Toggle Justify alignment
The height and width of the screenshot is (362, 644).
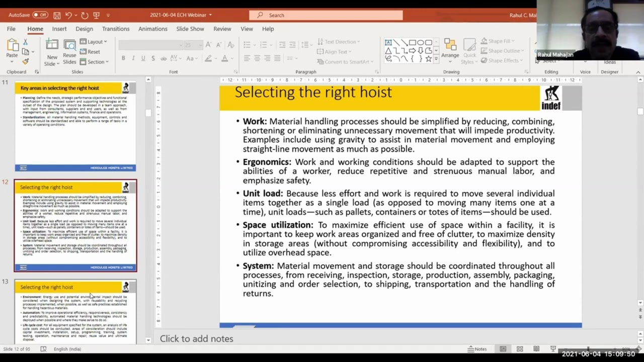point(277,58)
